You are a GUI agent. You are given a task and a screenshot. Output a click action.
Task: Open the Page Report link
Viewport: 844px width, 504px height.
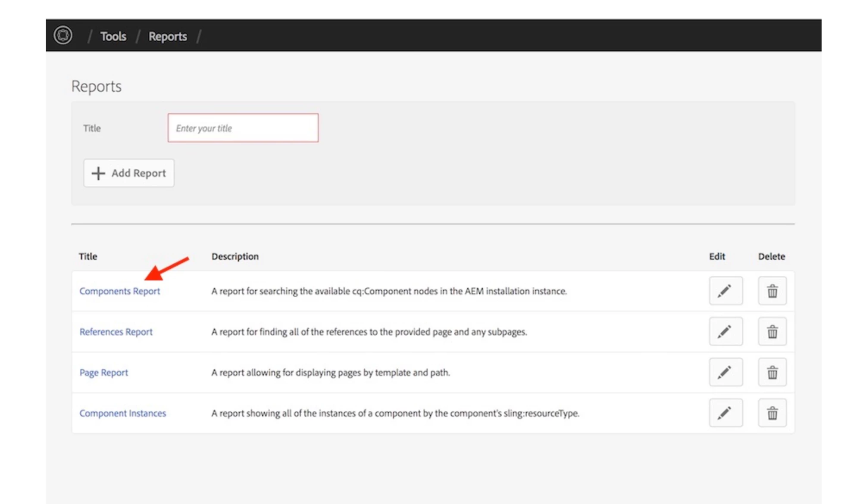103,373
